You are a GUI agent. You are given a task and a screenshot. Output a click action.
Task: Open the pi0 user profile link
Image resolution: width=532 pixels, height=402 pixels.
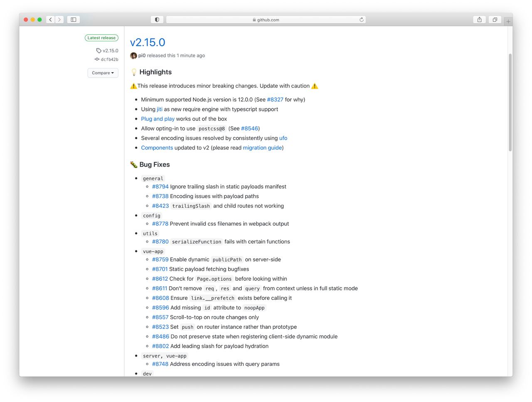(142, 56)
